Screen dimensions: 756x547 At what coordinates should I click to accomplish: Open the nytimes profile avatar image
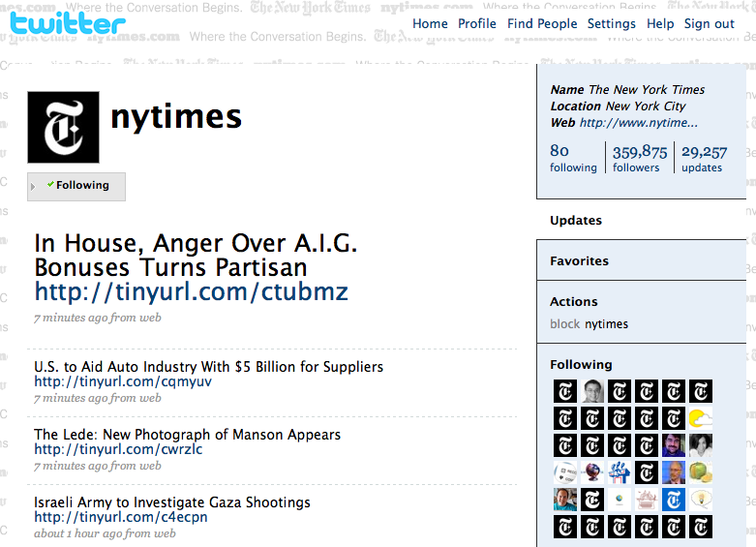[63, 128]
